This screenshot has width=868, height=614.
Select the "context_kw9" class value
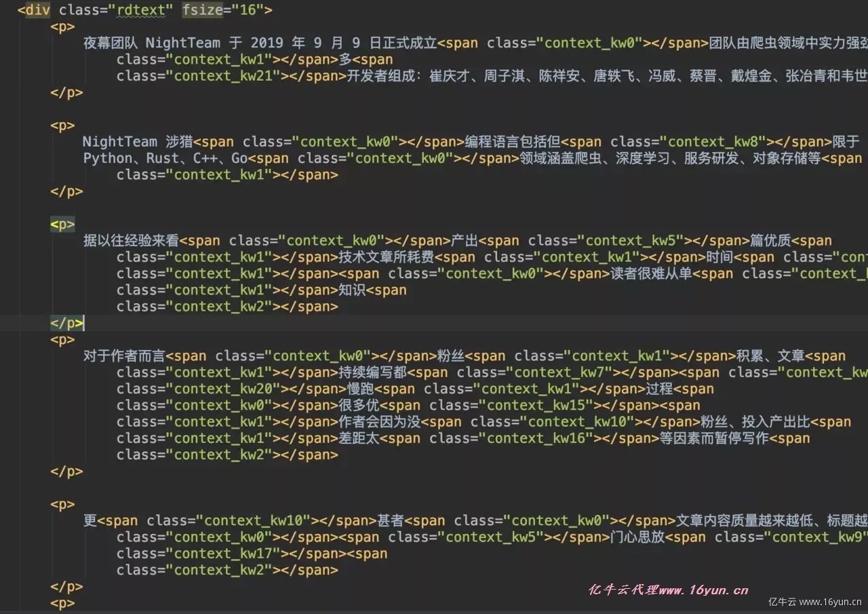click(x=816, y=537)
